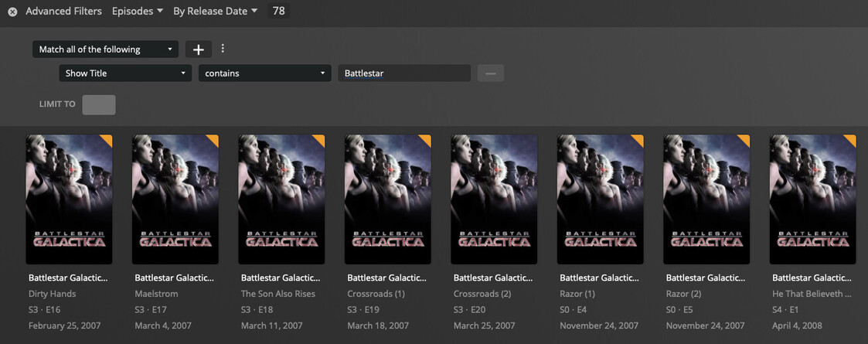868x344 pixels.
Task: Open the Episodes type dropdown
Action: [x=138, y=11]
